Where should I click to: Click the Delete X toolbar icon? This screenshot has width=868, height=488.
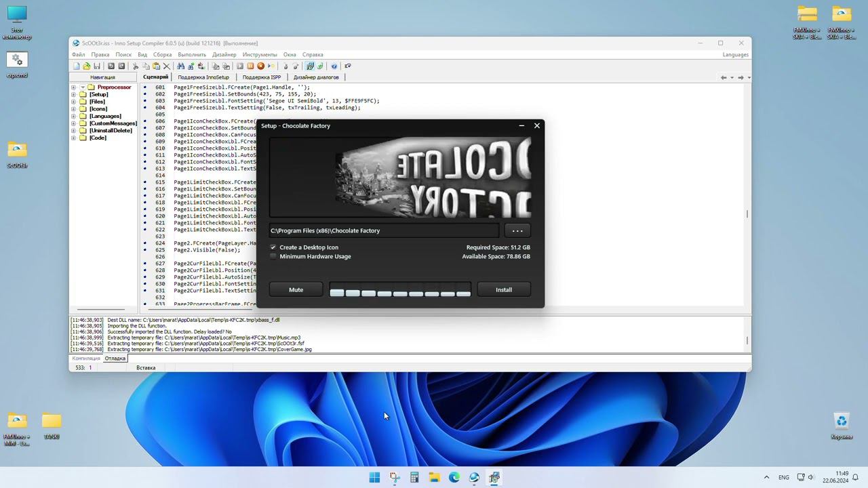[167, 66]
